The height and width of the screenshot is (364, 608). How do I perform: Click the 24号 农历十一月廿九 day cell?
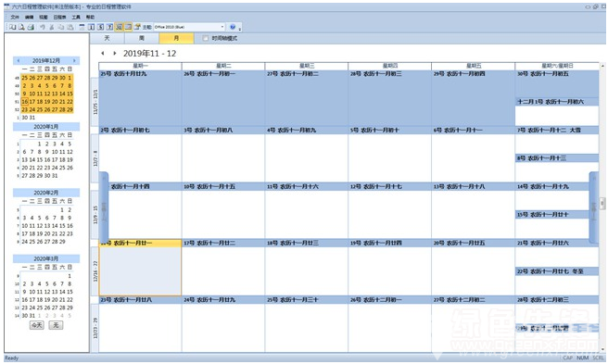[x=223, y=324]
